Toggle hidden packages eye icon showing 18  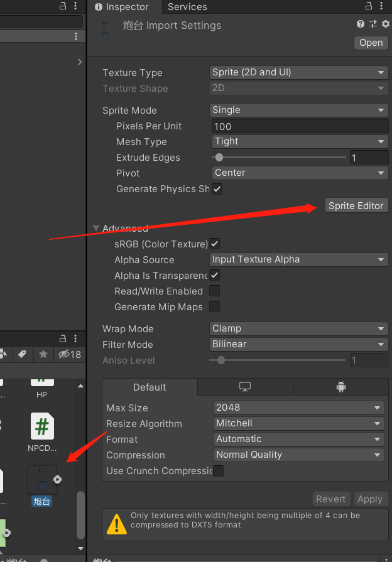(70, 354)
